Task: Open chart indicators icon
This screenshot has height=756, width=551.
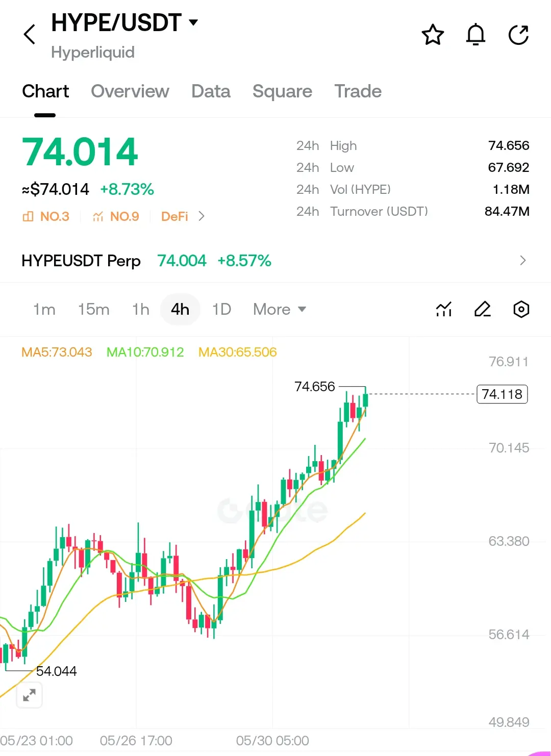Action: point(444,309)
